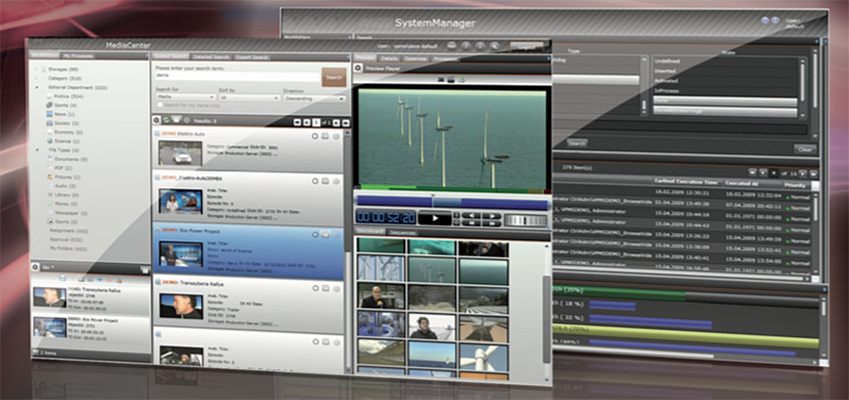This screenshot has width=849, height=400.
Task: Expand the Category tree node
Action: click(36, 78)
